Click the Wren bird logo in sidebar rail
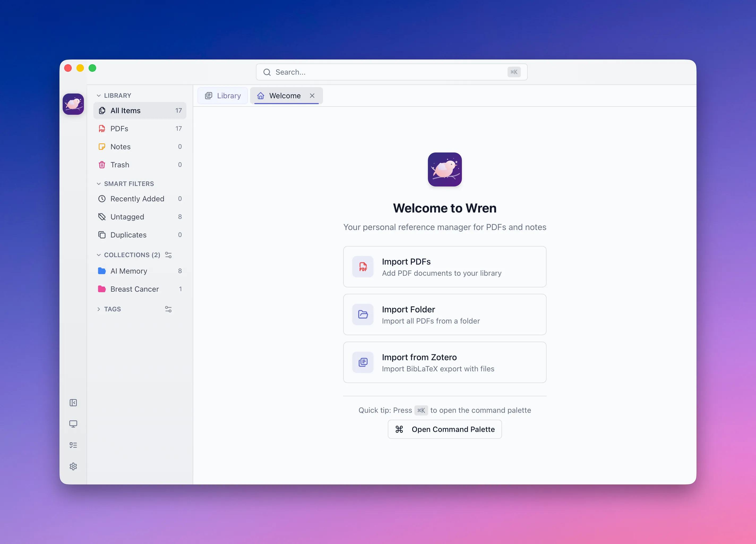The image size is (756, 544). (x=73, y=104)
